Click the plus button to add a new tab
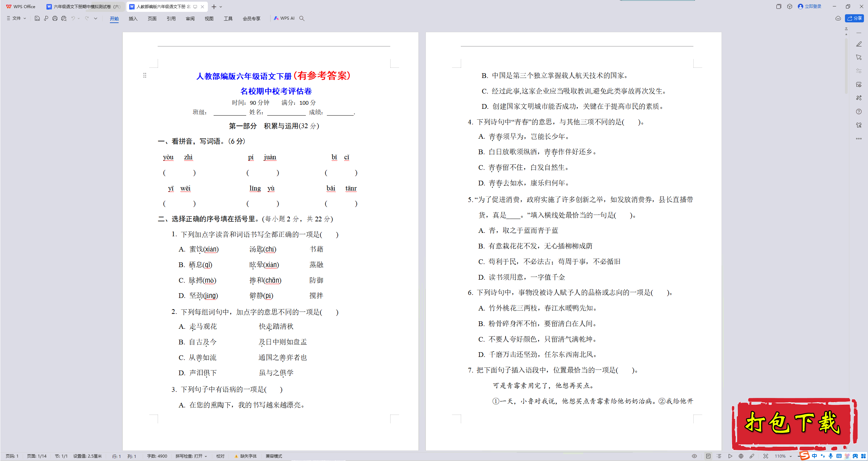This screenshot has width=868, height=461. [x=214, y=7]
